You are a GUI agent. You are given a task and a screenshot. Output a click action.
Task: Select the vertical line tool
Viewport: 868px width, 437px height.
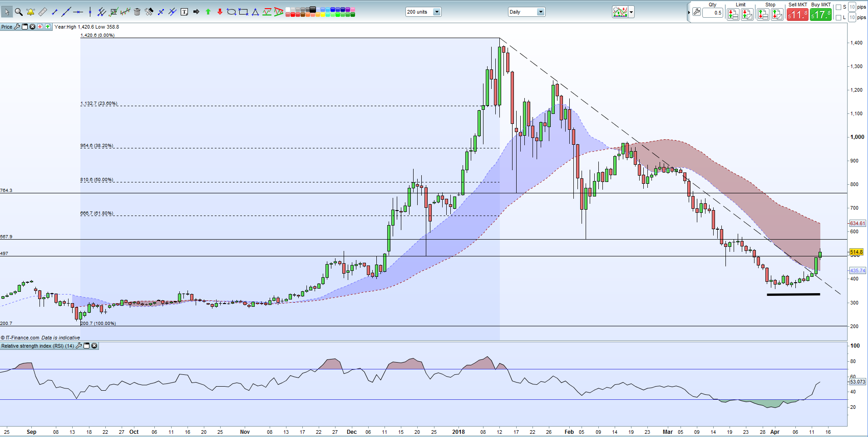[90, 12]
